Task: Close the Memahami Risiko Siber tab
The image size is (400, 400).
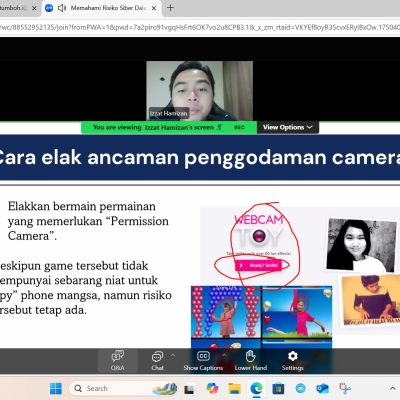Action: (154, 8)
